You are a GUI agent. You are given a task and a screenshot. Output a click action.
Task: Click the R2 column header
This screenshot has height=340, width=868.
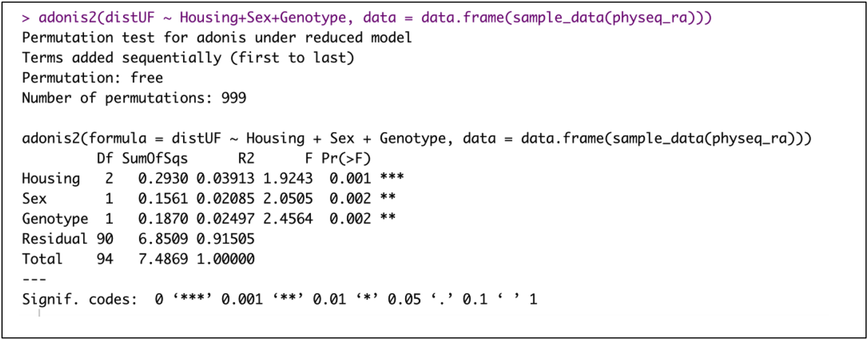point(246,158)
